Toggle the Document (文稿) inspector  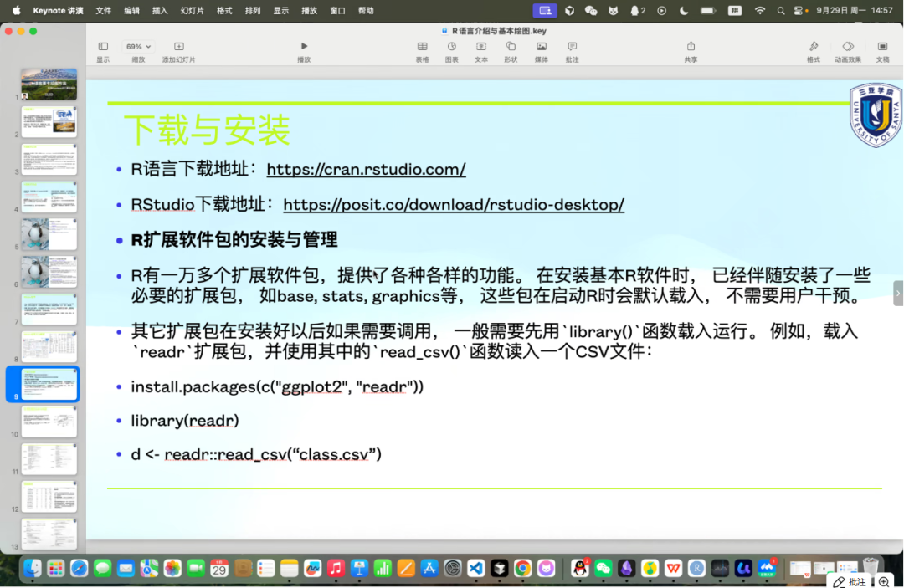click(x=882, y=47)
